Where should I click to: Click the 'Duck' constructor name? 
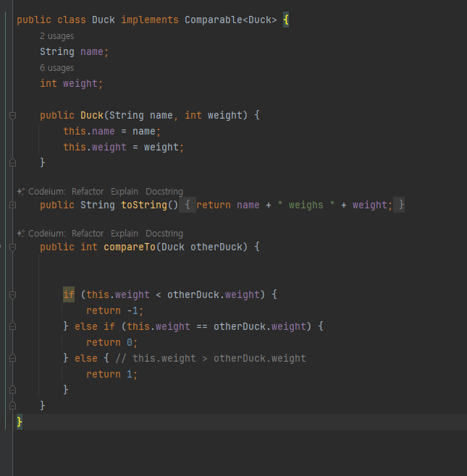(92, 115)
